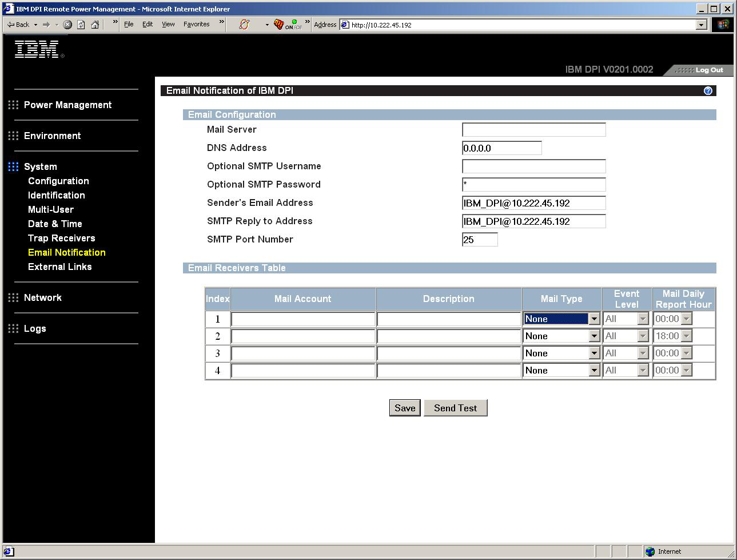Open the Date & Time link
Screen dimensions: 737x560
pyautogui.click(x=55, y=224)
